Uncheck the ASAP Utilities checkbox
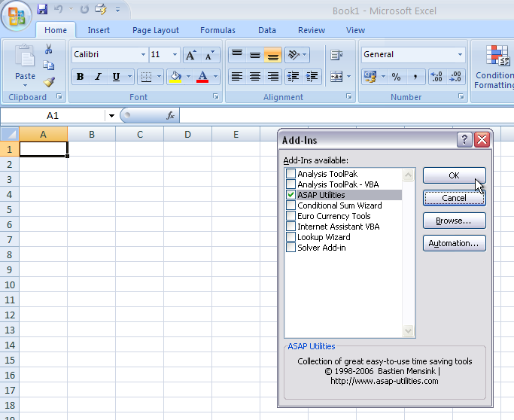 290,195
